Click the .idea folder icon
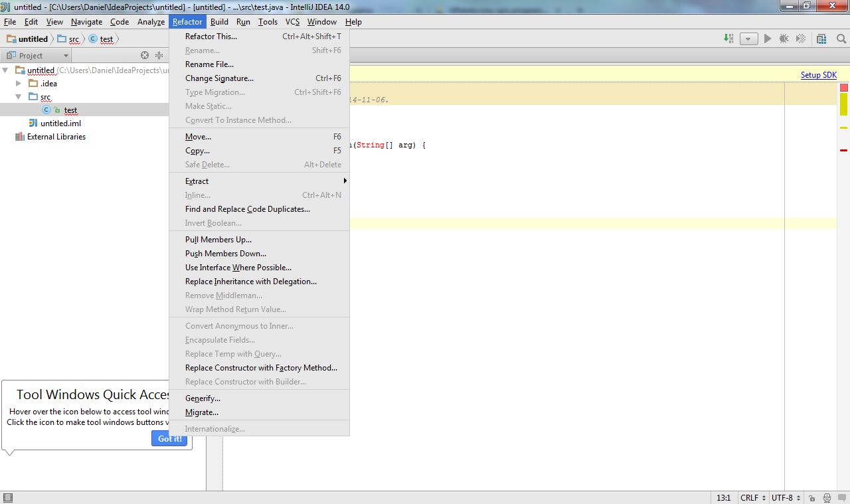Image resolution: width=850 pixels, height=504 pixels. (x=33, y=84)
